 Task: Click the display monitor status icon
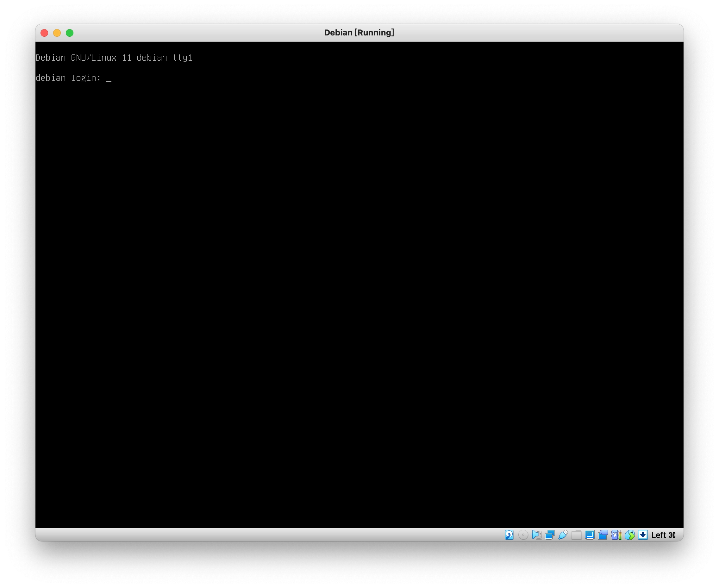(x=590, y=535)
